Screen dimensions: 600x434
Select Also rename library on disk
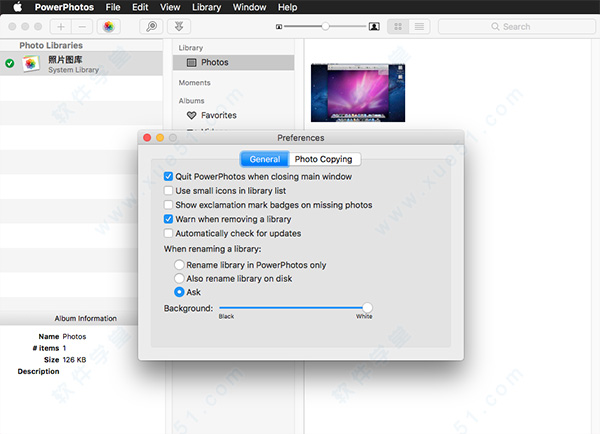[x=179, y=278]
